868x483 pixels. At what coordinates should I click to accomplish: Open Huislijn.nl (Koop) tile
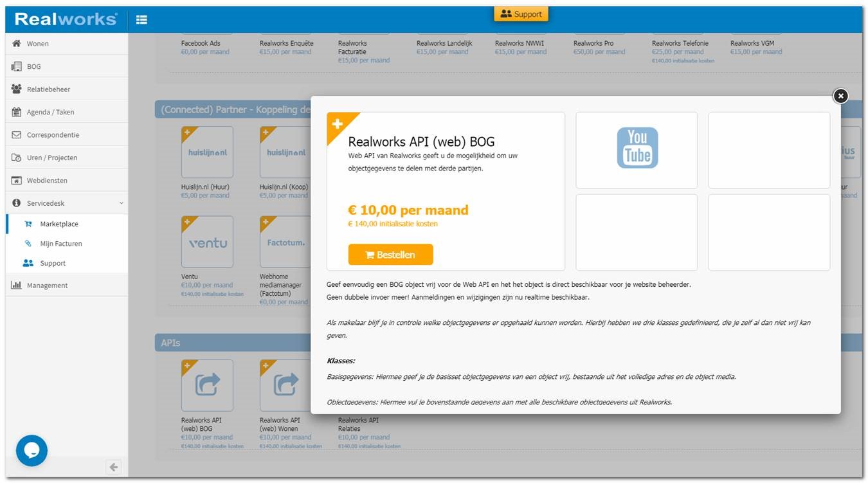pyautogui.click(x=285, y=152)
